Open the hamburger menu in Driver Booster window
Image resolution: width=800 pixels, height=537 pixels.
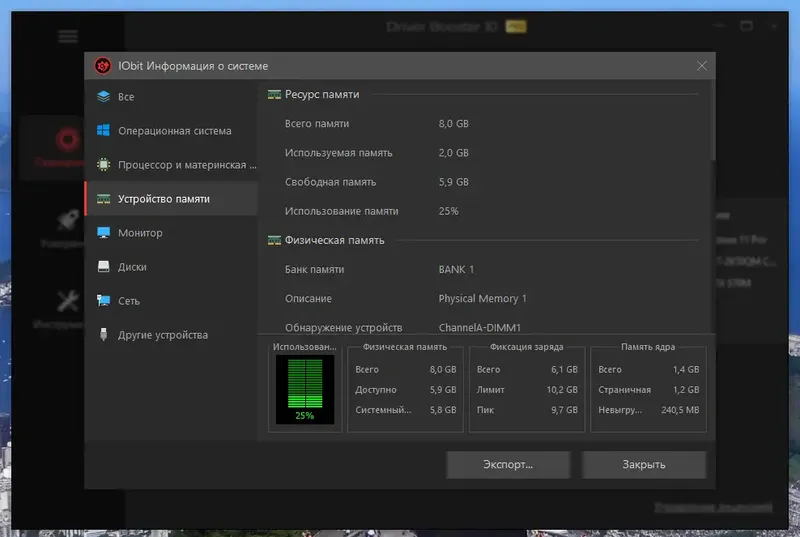[x=68, y=36]
